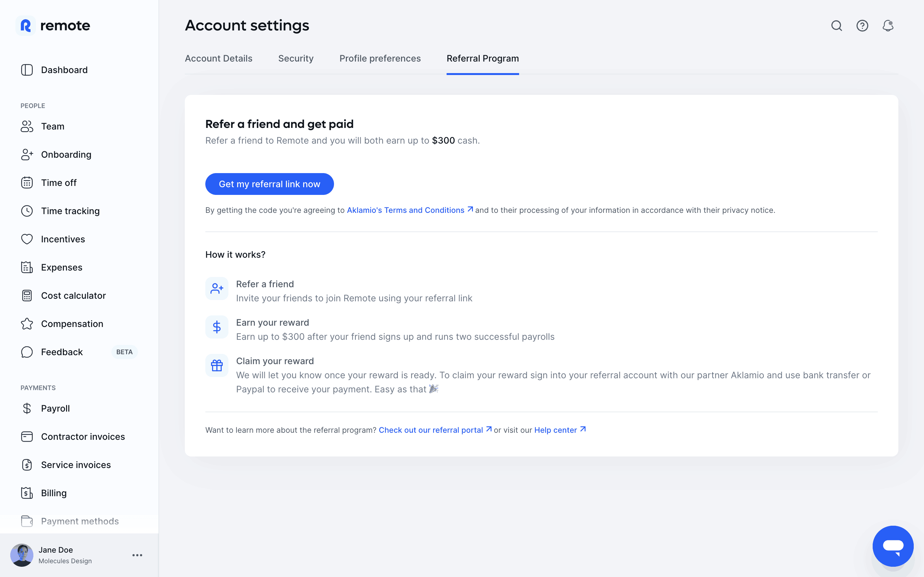Open the Time tracking clock icon

[27, 211]
